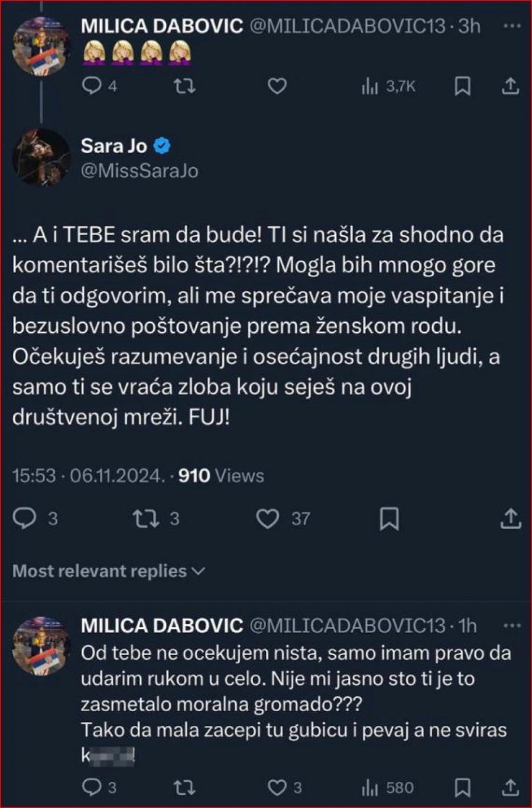Open the @MissSaraJo handle link

(x=140, y=171)
